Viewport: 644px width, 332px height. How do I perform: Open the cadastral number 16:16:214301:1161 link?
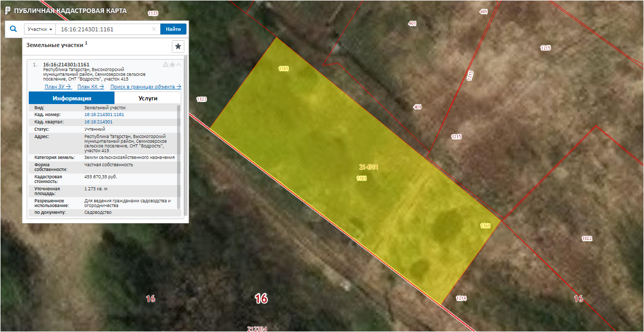[x=104, y=114]
